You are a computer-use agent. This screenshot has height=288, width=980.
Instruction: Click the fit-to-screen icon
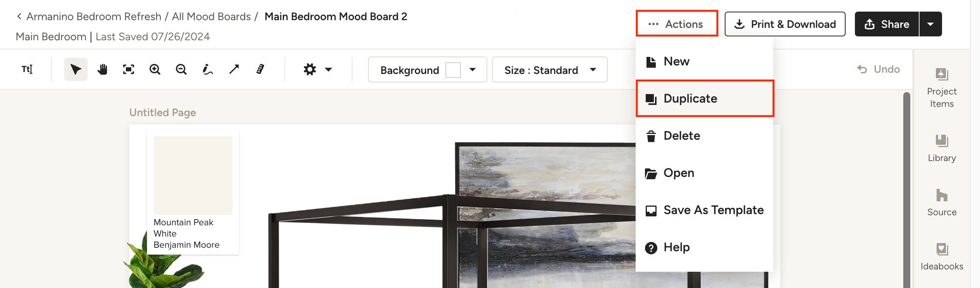(x=129, y=69)
